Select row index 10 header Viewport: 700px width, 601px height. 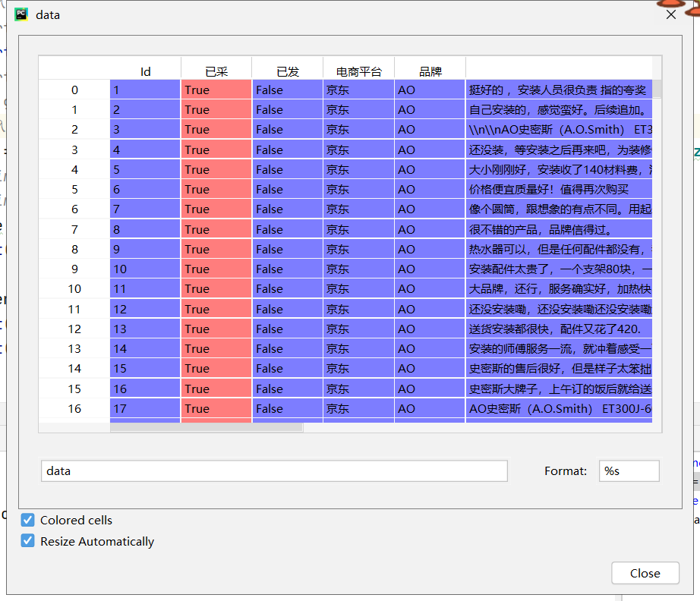tap(74, 288)
